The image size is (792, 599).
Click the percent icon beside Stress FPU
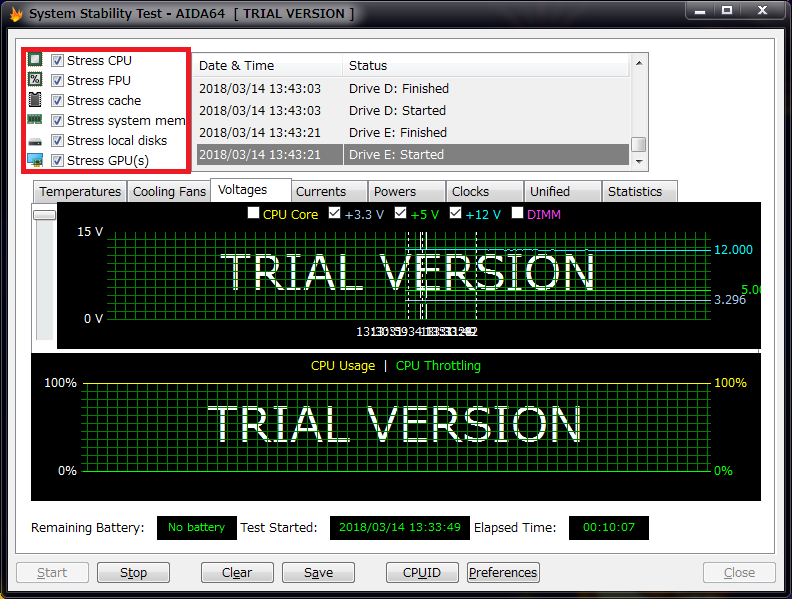[35, 79]
